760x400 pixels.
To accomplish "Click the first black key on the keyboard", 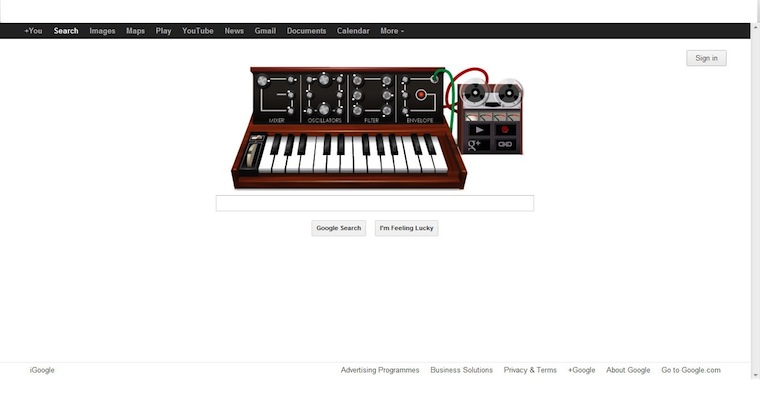I will [275, 144].
